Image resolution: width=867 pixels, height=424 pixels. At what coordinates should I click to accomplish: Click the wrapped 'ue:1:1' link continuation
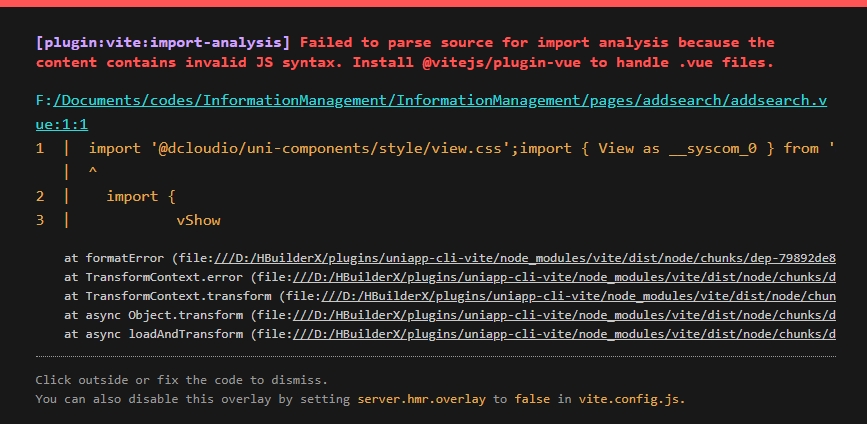61,124
